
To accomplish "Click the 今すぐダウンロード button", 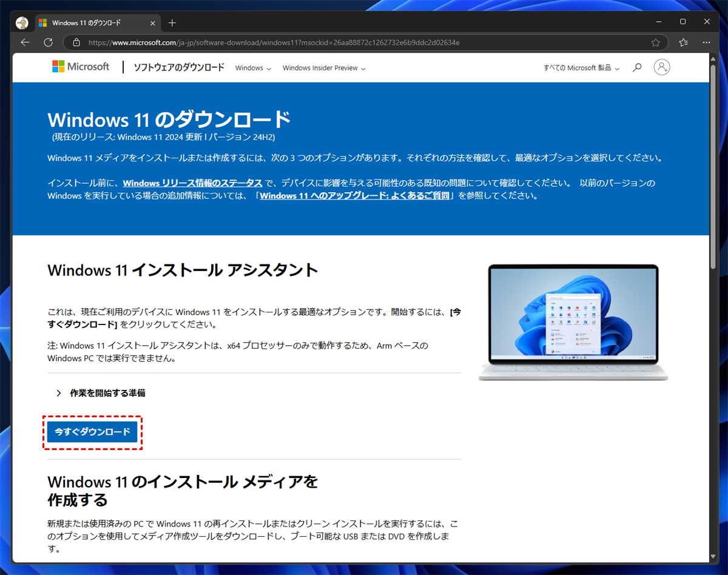I will point(92,432).
